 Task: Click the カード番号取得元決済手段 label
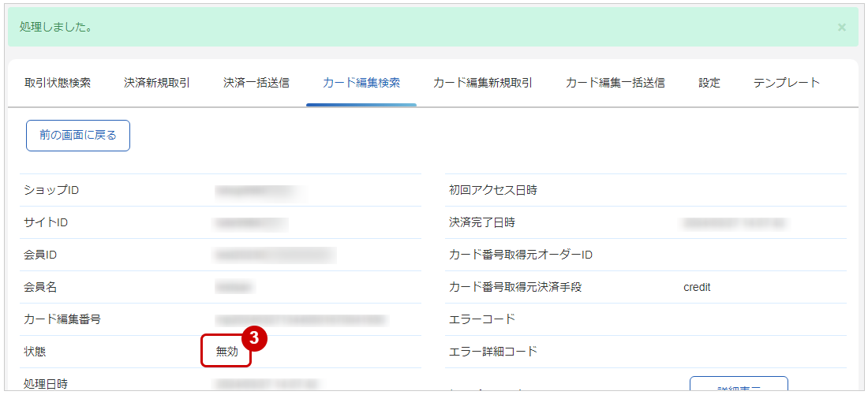click(515, 287)
